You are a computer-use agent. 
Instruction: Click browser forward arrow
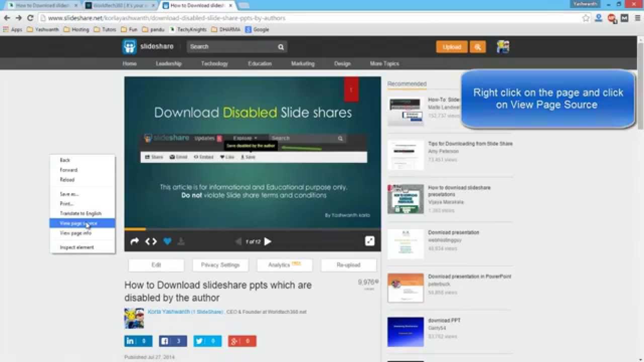[19, 18]
